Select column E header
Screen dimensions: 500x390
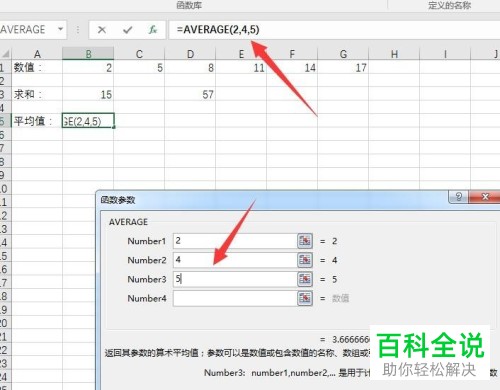(x=241, y=54)
